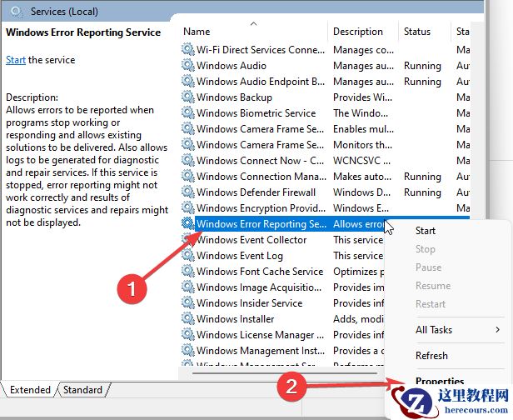This screenshot has width=513, height=420.
Task: Click gear icon beside Windows Font Cache Service
Action: click(x=188, y=271)
